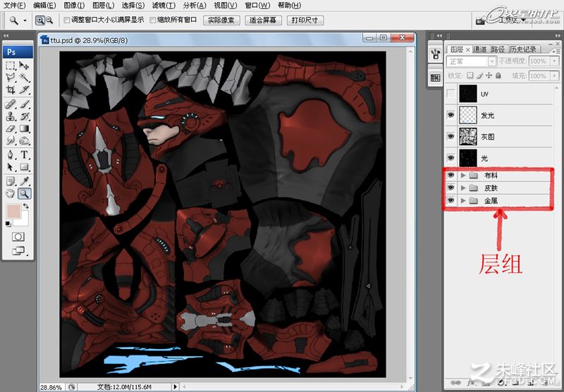Open status bar info arrow menu
Viewport: 564px width, 392px height.
tap(175, 387)
